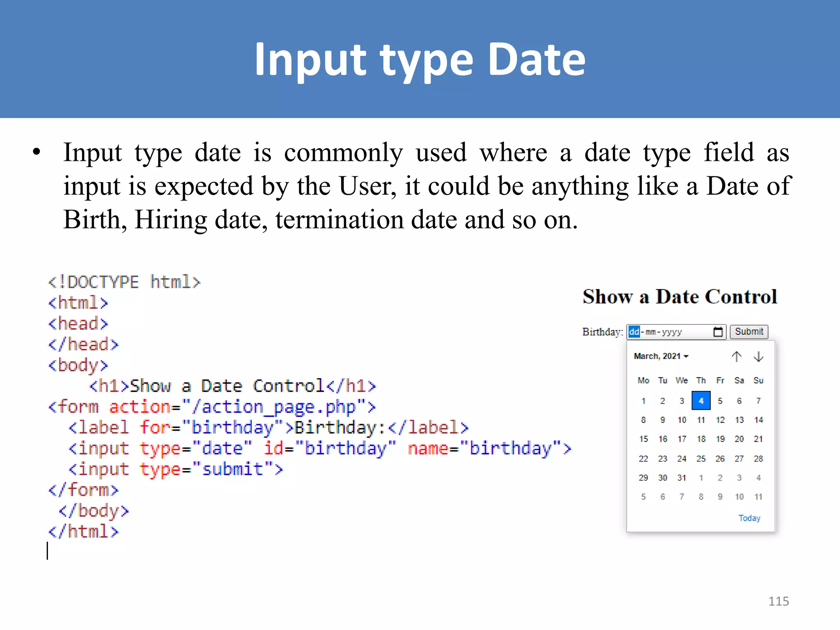Open the March, 2021 month dropdown

pos(661,356)
